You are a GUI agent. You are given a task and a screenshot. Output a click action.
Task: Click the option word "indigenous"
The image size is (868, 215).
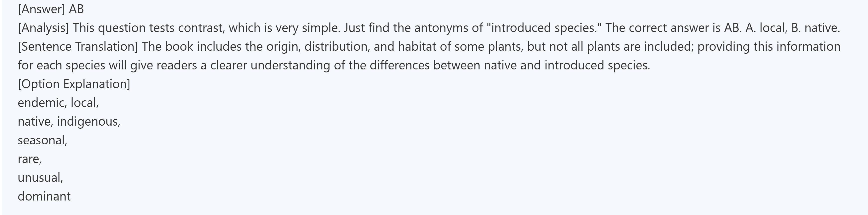tap(88, 122)
